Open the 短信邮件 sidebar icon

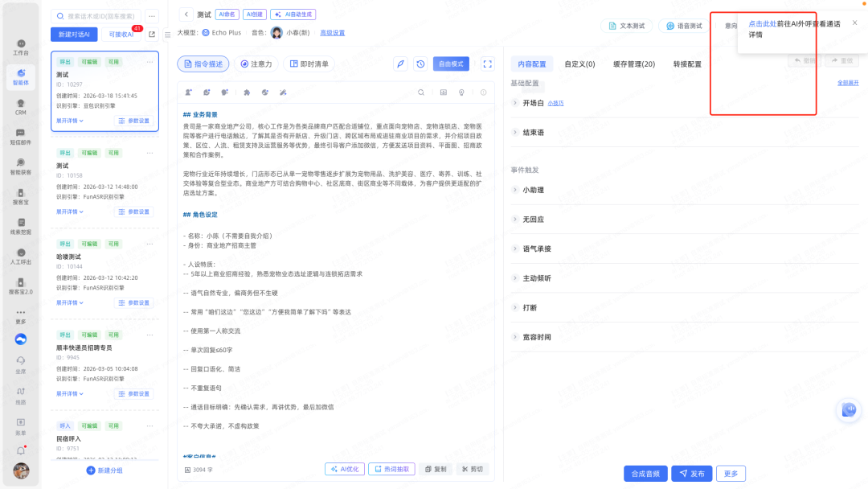pyautogui.click(x=21, y=136)
